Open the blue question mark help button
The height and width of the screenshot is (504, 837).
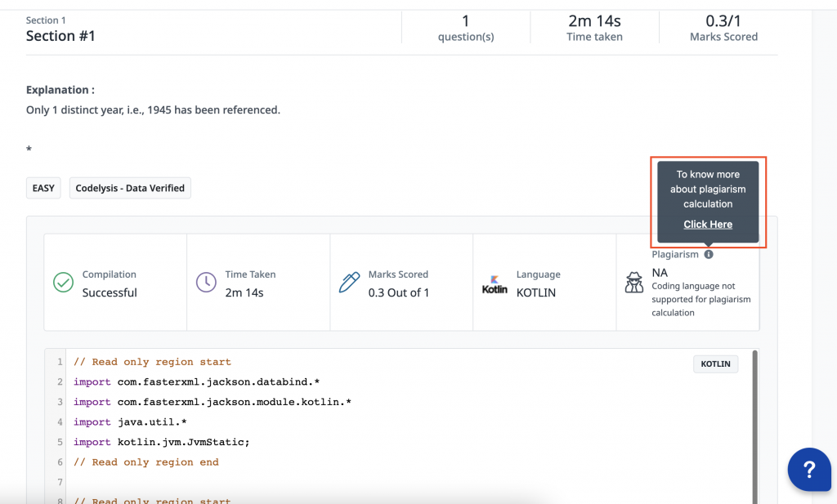pos(809,470)
